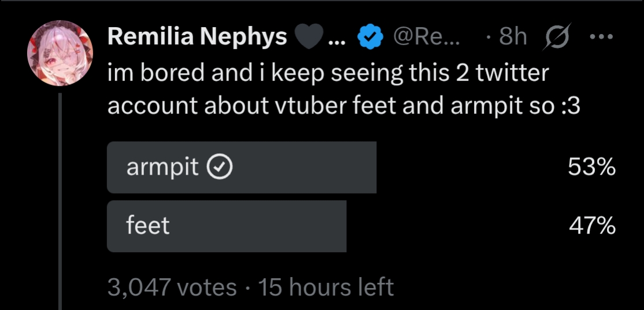This screenshot has height=310, width=644.
Task: Click the 47% poll result
Action: click(591, 226)
